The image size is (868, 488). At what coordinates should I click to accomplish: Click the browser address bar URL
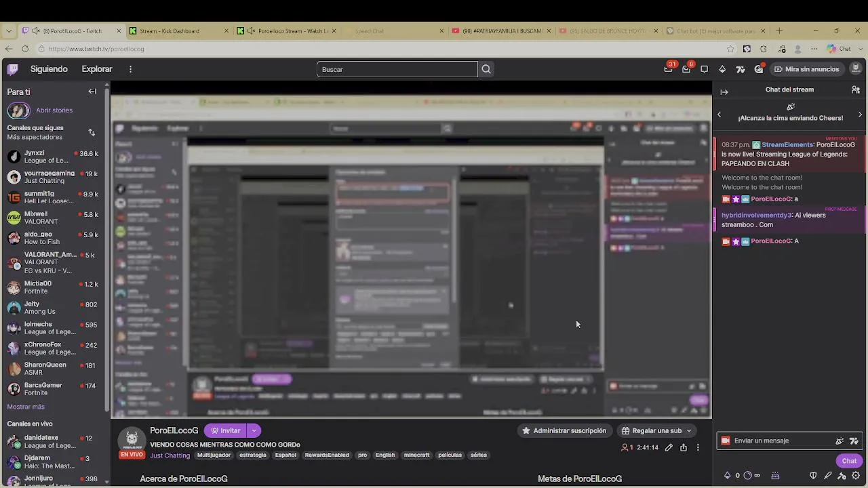pyautogui.click(x=96, y=49)
